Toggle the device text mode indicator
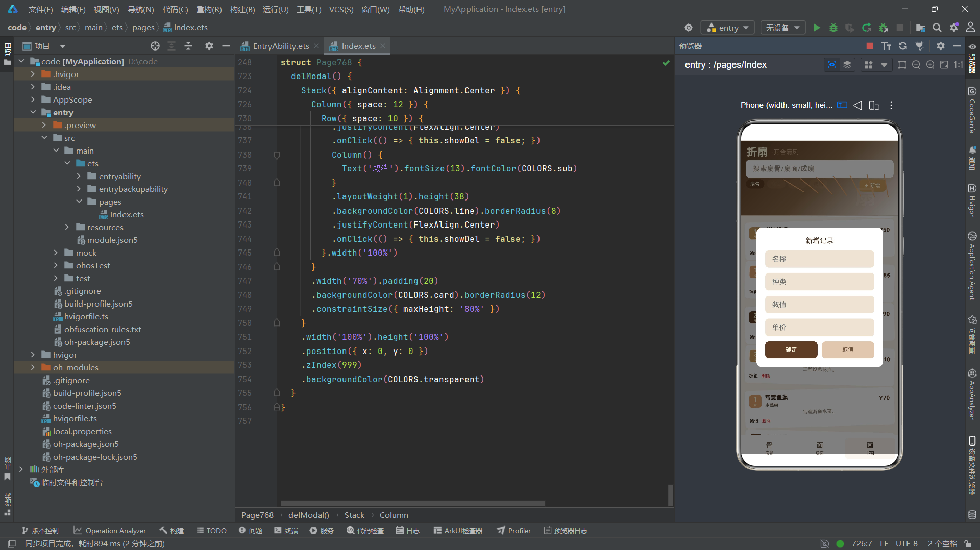The image size is (980, 551). pyautogui.click(x=842, y=105)
